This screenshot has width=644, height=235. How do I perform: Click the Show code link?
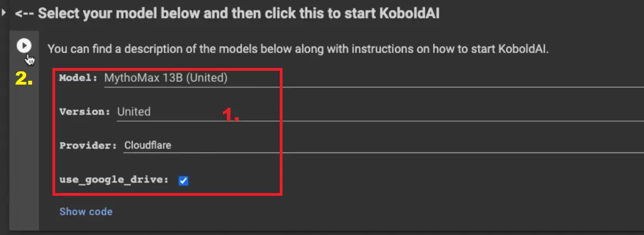[x=86, y=211]
